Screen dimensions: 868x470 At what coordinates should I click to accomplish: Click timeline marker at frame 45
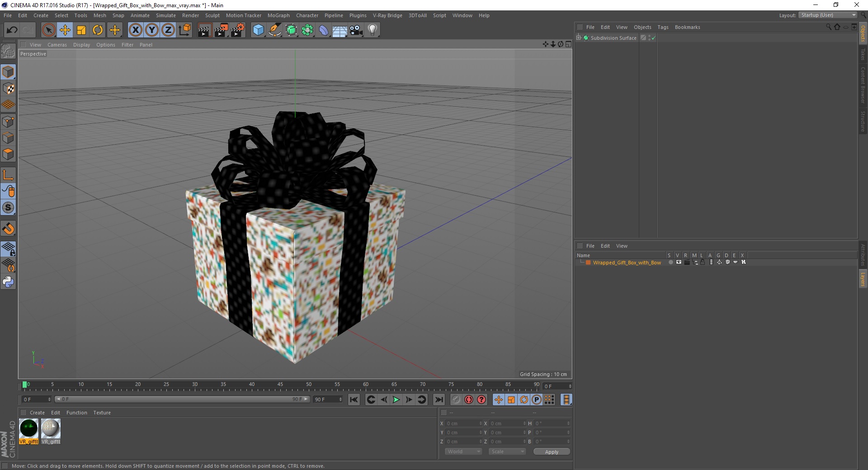280,385
